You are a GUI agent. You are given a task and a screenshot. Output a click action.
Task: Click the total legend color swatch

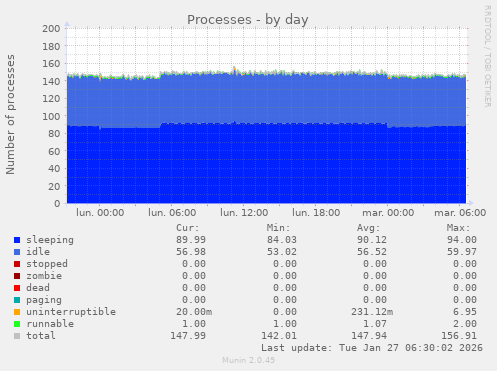(17, 336)
